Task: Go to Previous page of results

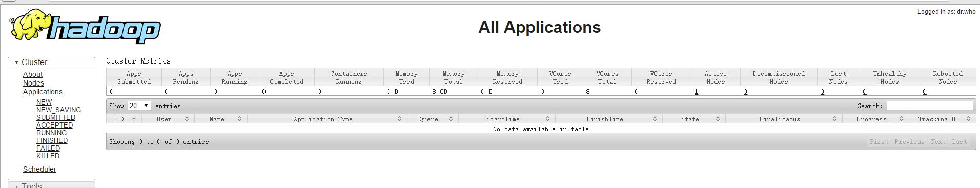Action: pyautogui.click(x=909, y=142)
